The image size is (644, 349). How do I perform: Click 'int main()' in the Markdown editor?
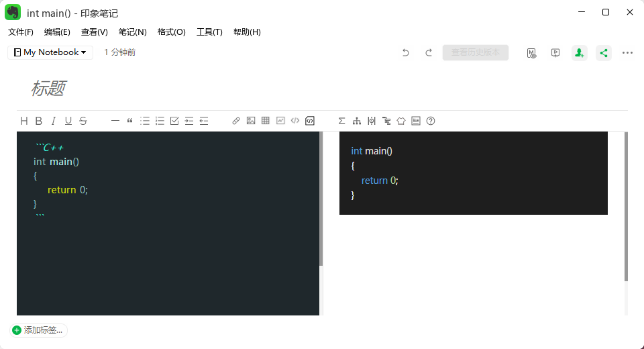click(56, 162)
